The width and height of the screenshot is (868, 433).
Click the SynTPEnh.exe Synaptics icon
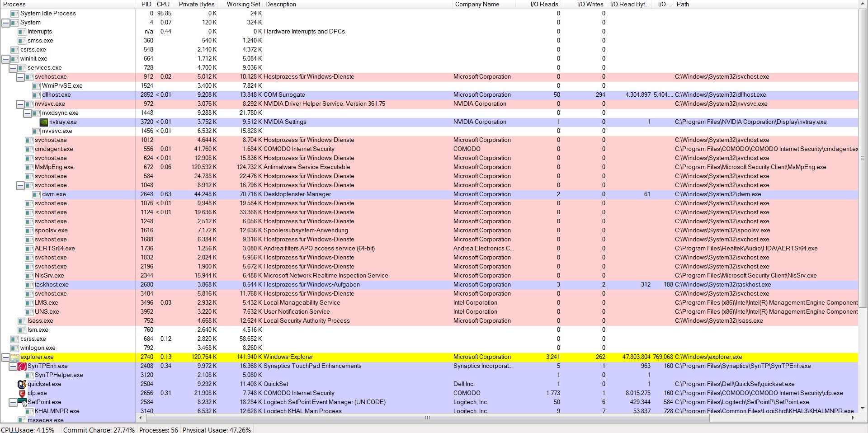[22, 366]
